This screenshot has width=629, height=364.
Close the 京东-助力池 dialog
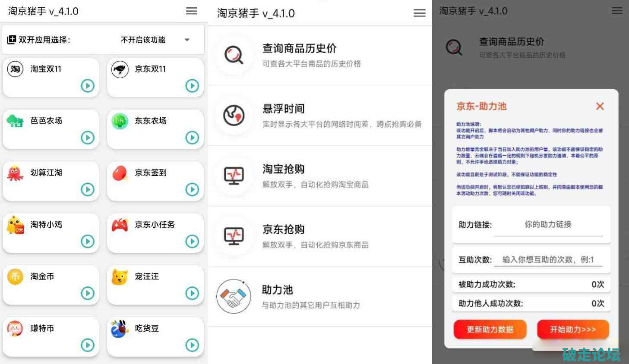600,106
